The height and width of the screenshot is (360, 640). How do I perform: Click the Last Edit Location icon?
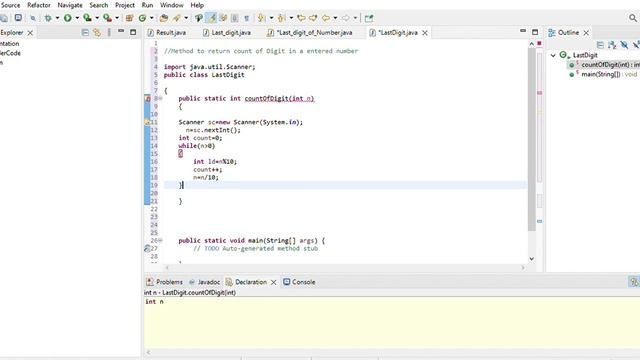pos(301,18)
